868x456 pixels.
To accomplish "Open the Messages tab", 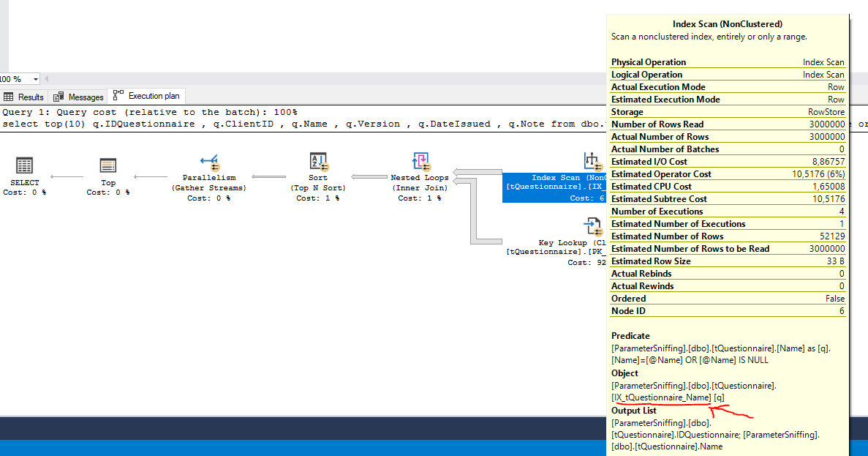I will [x=80, y=97].
